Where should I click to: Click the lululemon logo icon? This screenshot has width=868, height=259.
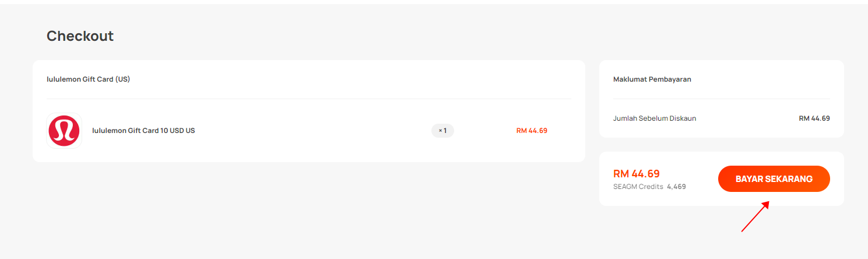point(64,131)
